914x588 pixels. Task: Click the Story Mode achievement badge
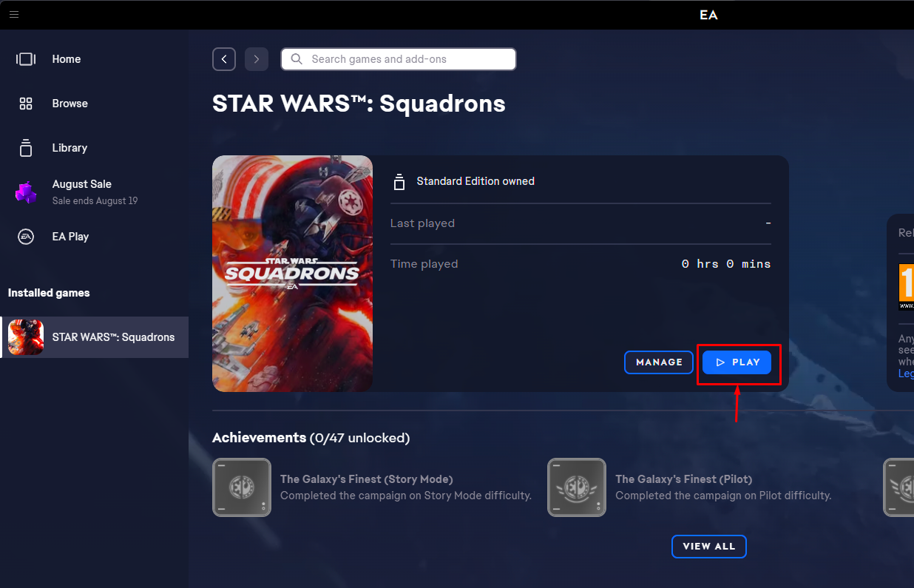pyautogui.click(x=242, y=487)
